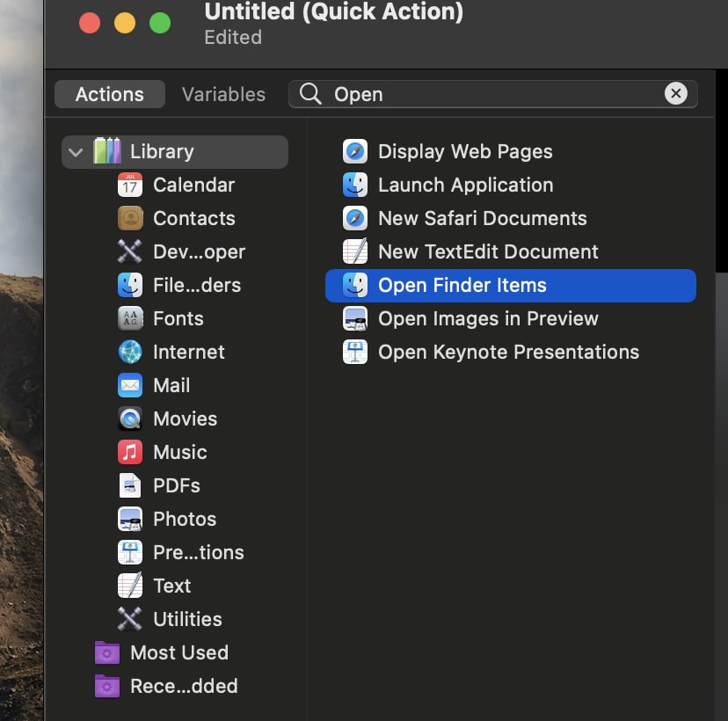Select the Internet label
The width and height of the screenshot is (728, 721).
pyautogui.click(x=189, y=353)
